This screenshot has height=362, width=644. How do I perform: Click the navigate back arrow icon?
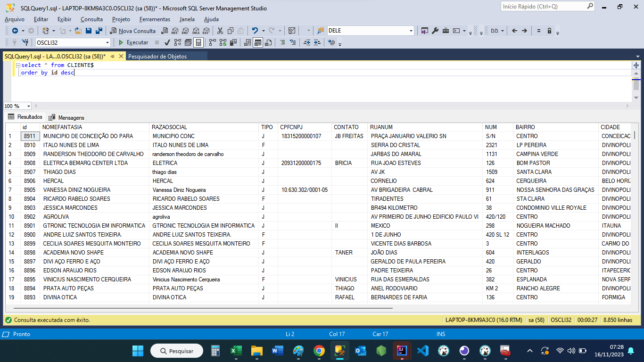pyautogui.click(x=15, y=31)
